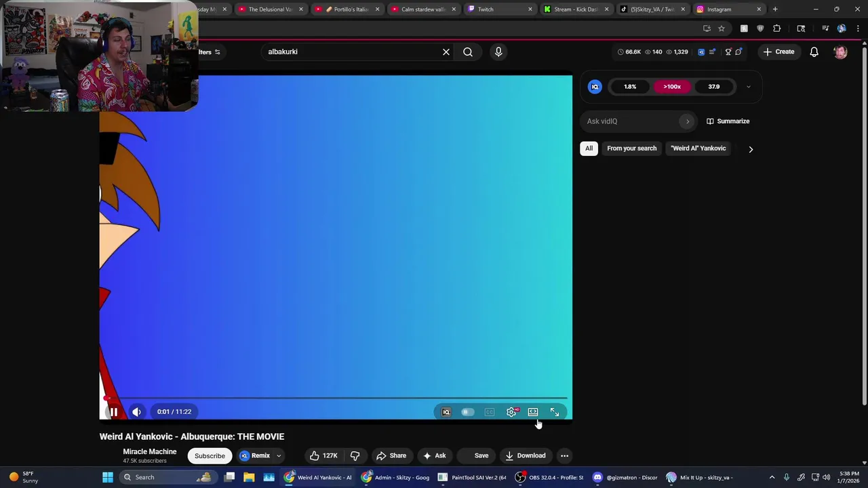Switch to theater mode
The width and height of the screenshot is (868, 488).
[533, 412]
